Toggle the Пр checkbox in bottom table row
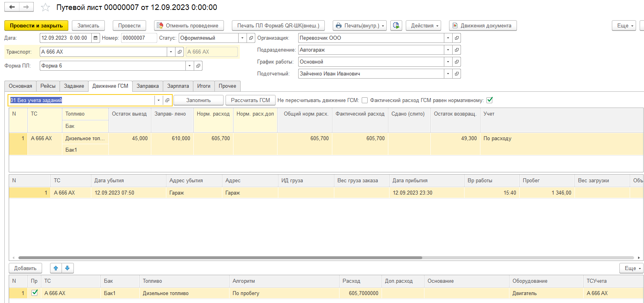Screen dimensions: 644x303 point(35,293)
